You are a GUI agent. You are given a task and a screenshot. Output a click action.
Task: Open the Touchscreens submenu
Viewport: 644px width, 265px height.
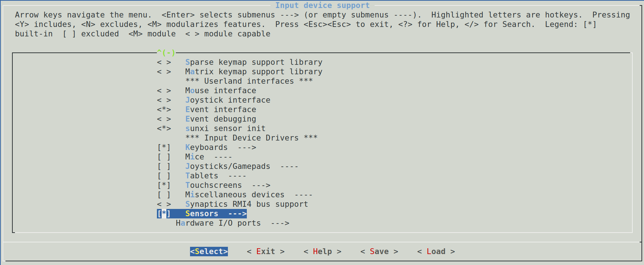click(x=228, y=185)
